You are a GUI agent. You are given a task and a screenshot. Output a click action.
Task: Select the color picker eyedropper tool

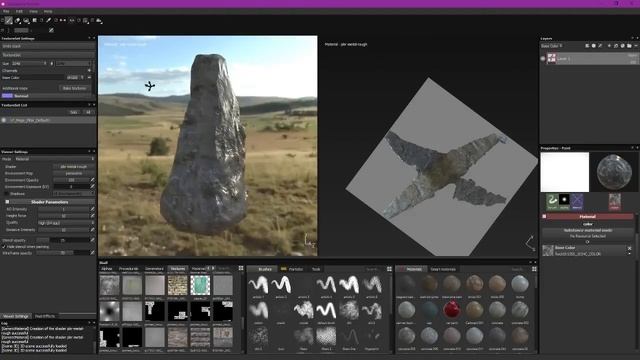coord(49,20)
